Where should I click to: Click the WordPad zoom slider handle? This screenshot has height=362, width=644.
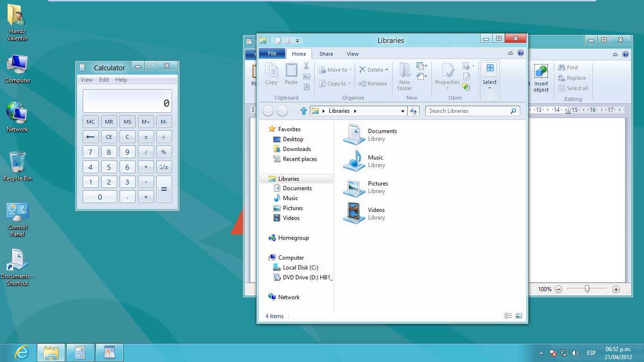pos(587,289)
